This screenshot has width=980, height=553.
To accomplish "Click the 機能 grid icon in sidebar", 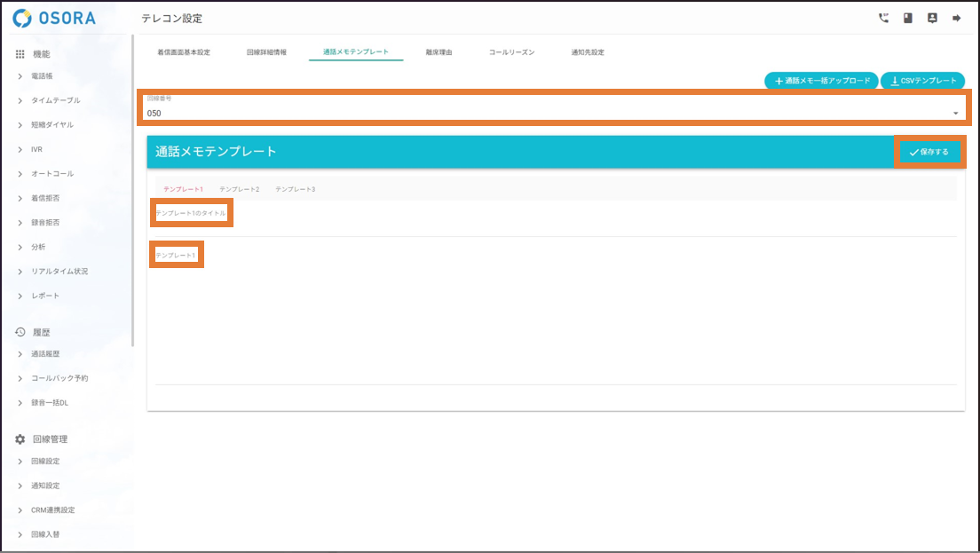I will click(x=20, y=54).
